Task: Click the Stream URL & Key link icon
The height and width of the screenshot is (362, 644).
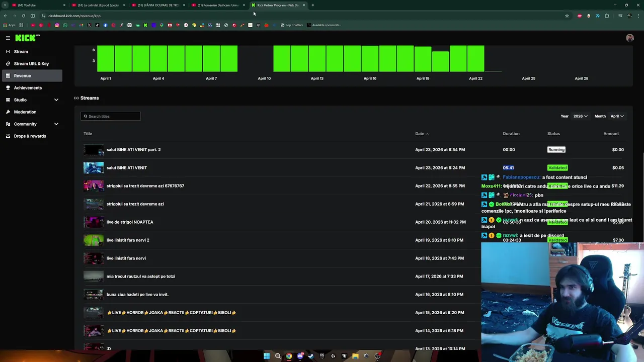Action: 8,63
